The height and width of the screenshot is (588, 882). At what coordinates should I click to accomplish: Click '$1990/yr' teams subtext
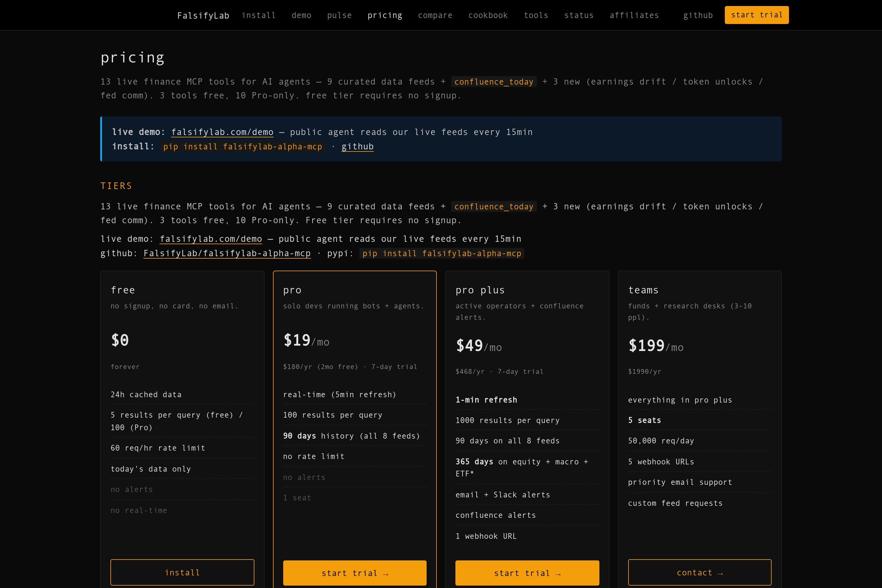click(644, 372)
